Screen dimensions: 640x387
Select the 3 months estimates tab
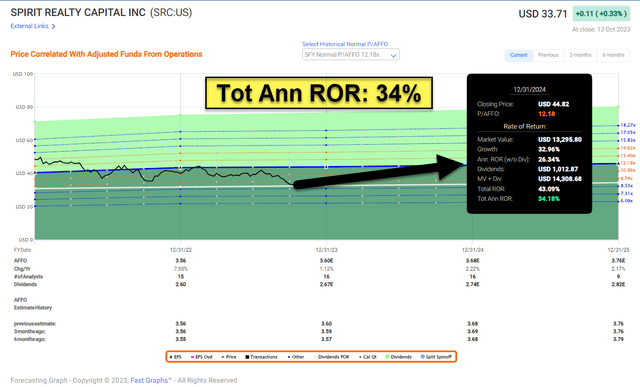click(580, 55)
